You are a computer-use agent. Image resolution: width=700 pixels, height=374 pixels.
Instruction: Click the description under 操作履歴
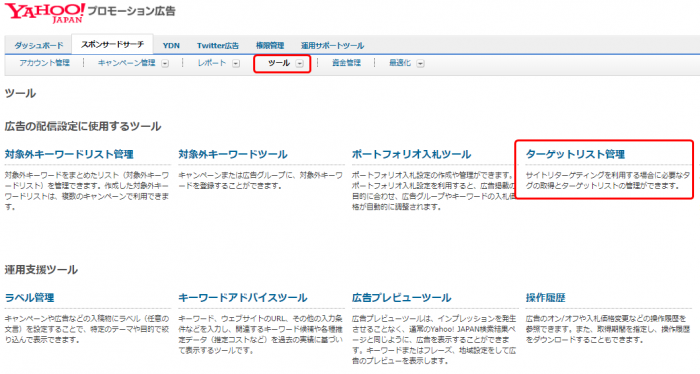[607, 329]
